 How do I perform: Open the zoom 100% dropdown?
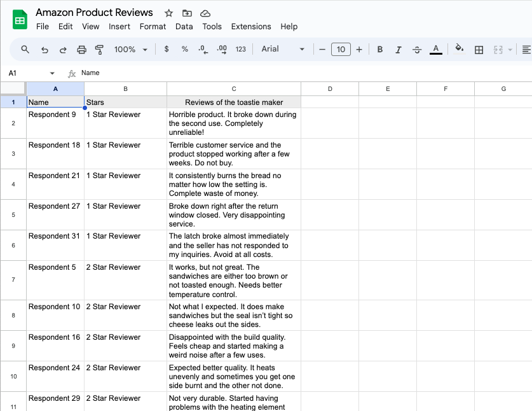(131, 50)
